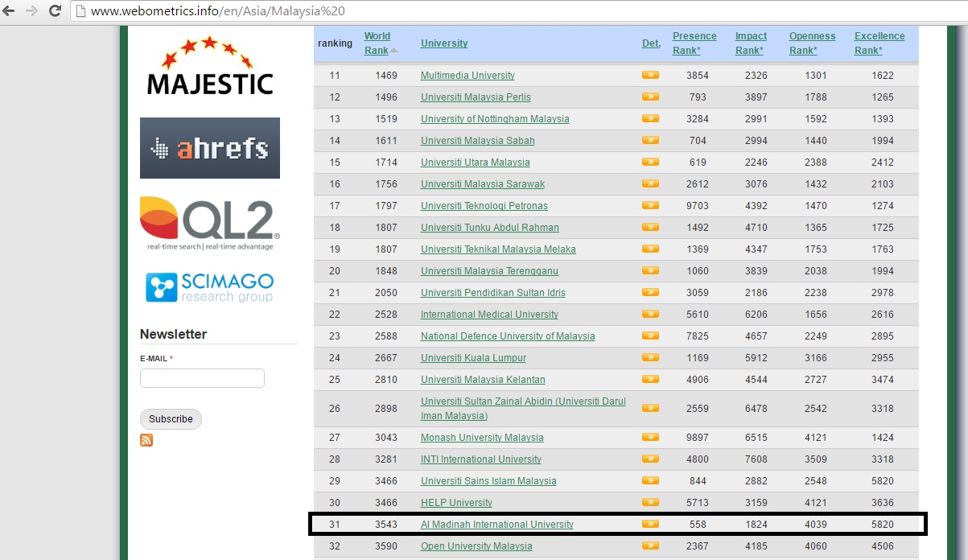
Task: Open the Universiti Malaysia Sabah link
Action: tap(478, 141)
